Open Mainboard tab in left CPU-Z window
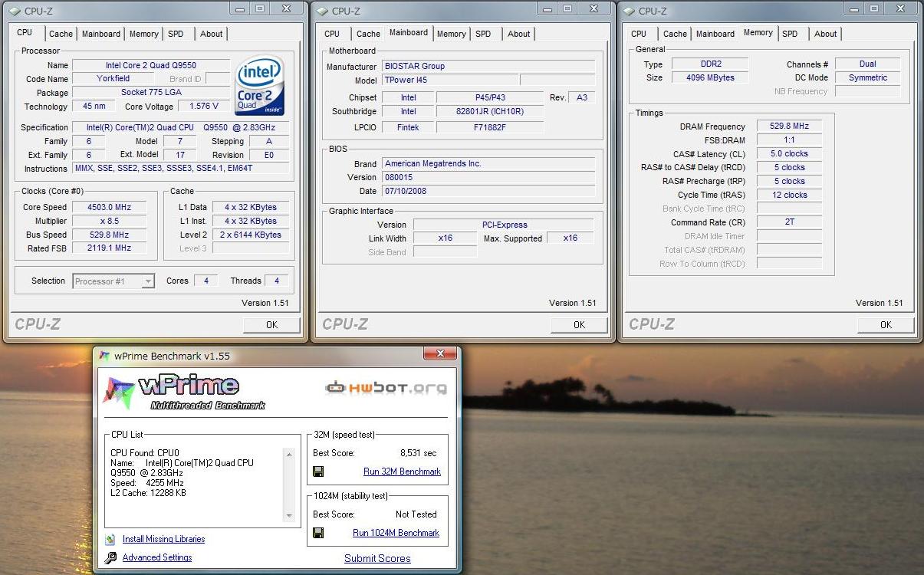Image resolution: width=924 pixels, height=575 pixels. tap(100, 34)
